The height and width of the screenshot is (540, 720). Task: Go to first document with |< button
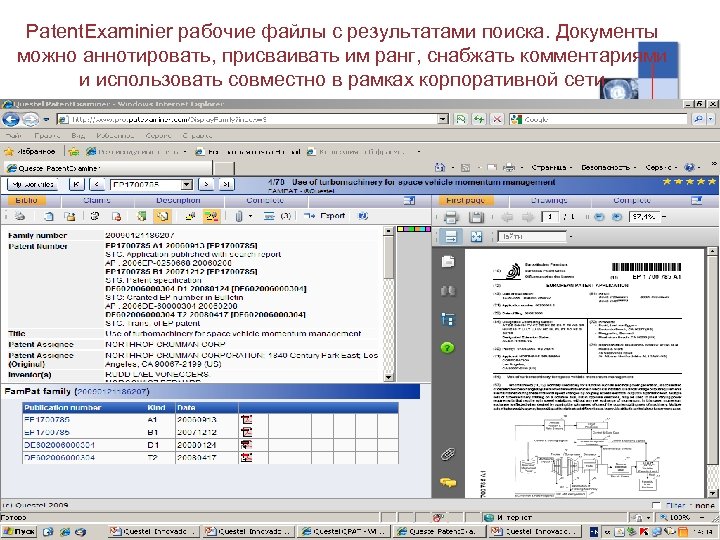coord(77,185)
